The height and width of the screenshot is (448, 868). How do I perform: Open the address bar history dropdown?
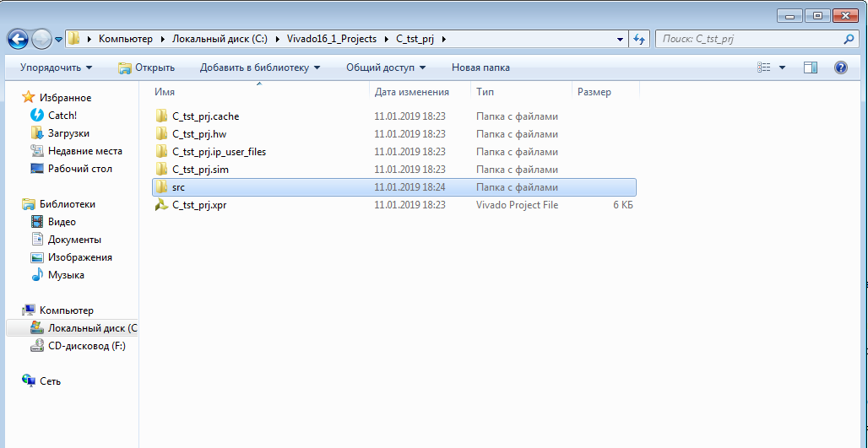[620, 39]
